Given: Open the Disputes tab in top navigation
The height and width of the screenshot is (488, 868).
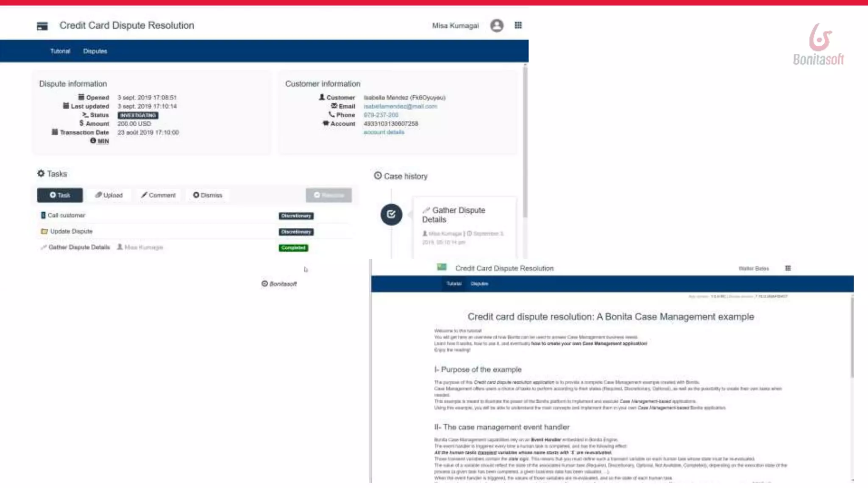Looking at the screenshot, I should (95, 51).
